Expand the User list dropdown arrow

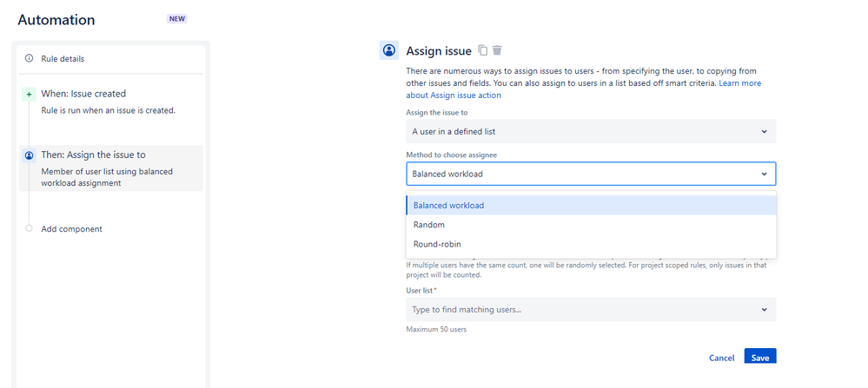764,310
